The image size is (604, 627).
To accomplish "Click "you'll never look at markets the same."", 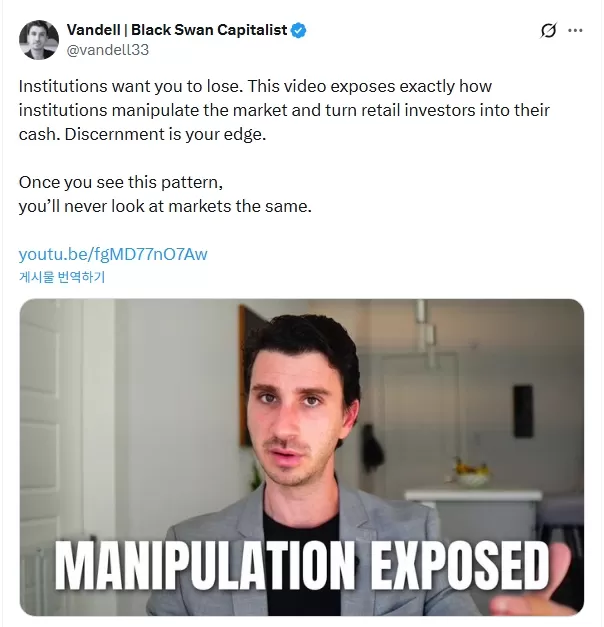I will (x=165, y=206).
